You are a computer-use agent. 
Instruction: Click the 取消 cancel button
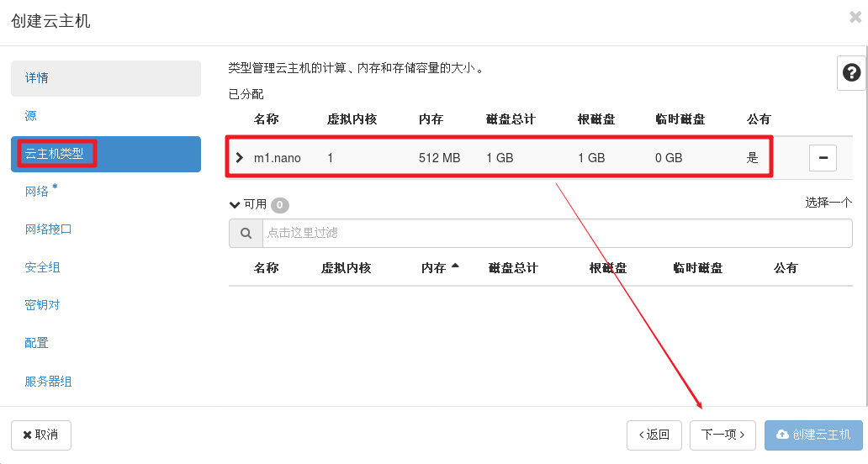[x=41, y=435]
